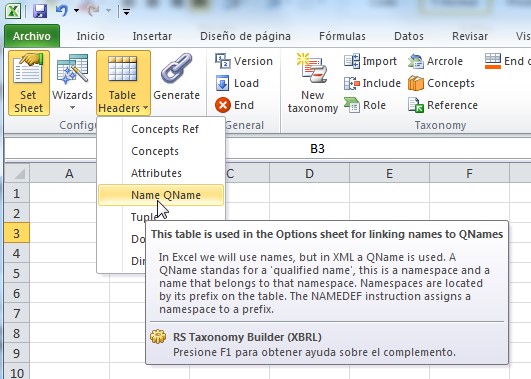
Task: Click the greyed-out Redo arrow
Action: [93, 11]
